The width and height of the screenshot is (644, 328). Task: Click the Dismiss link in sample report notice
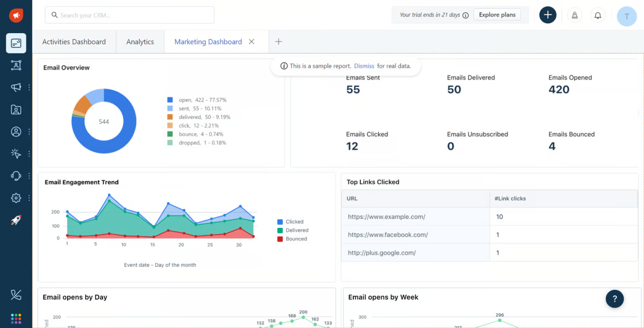(364, 66)
